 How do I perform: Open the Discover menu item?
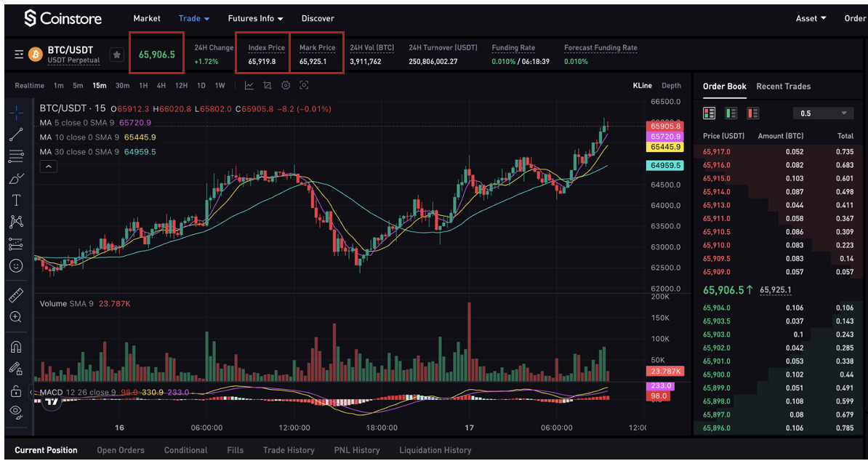point(318,18)
